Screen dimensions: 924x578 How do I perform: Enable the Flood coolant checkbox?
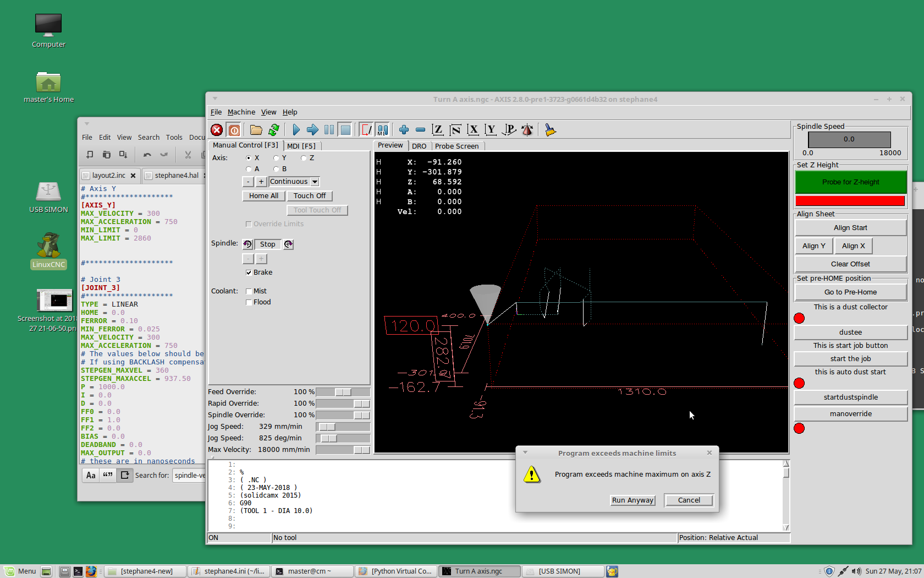tap(249, 302)
